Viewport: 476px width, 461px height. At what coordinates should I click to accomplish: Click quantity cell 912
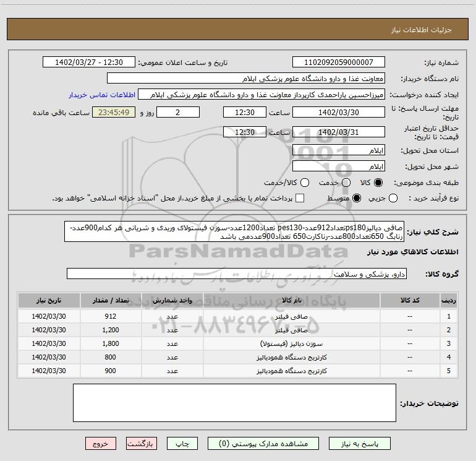point(111,316)
